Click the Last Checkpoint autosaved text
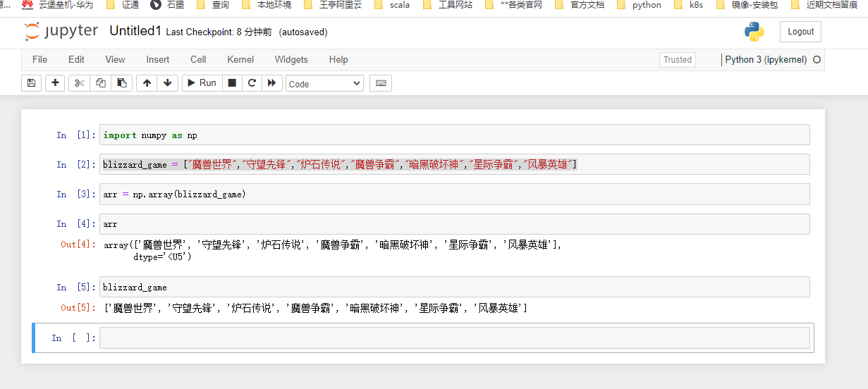Viewport: 868px width, 389px height. tap(246, 32)
